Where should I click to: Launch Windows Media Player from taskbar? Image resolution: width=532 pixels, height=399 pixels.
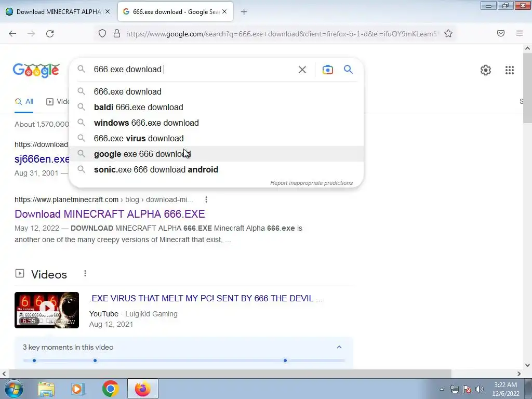77,389
